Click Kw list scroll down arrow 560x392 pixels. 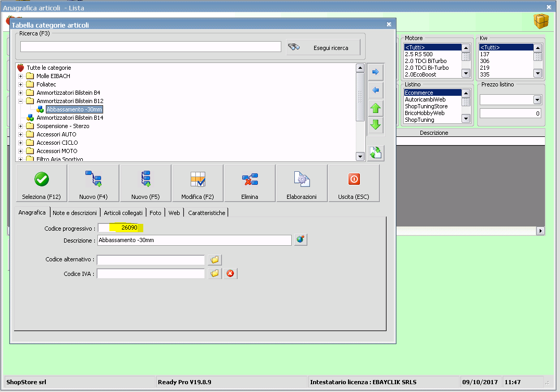pos(538,73)
